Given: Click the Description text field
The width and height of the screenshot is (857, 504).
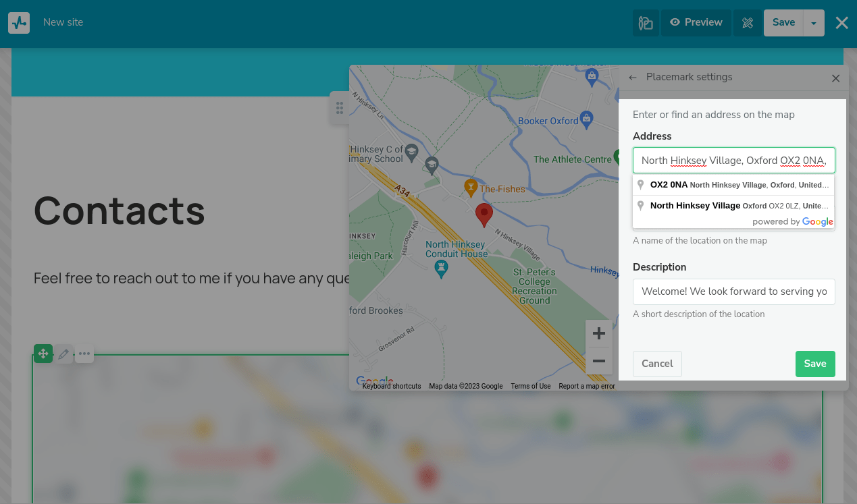Looking at the screenshot, I should (733, 291).
